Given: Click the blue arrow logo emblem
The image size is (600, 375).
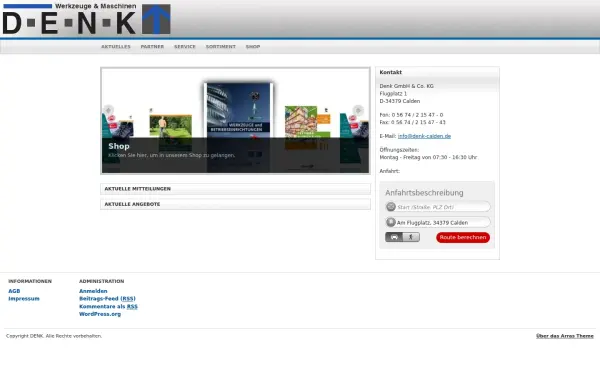Looking at the screenshot, I should pos(156,19).
